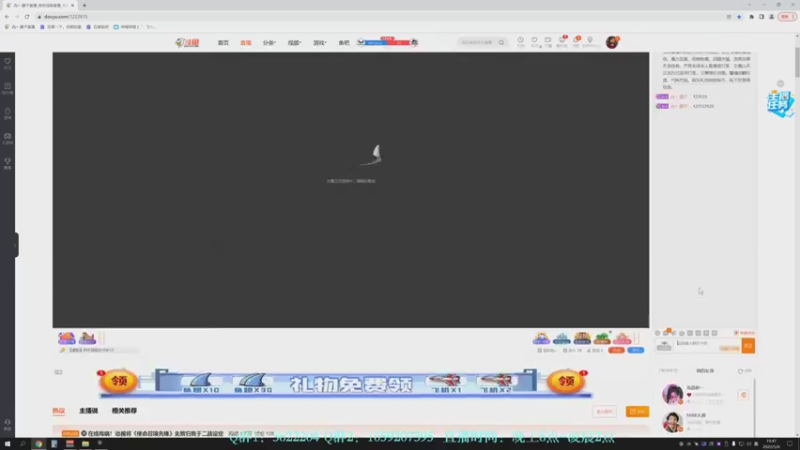Open the second horse activity badge below video
Screen dimensions: 800x450
pos(87,338)
